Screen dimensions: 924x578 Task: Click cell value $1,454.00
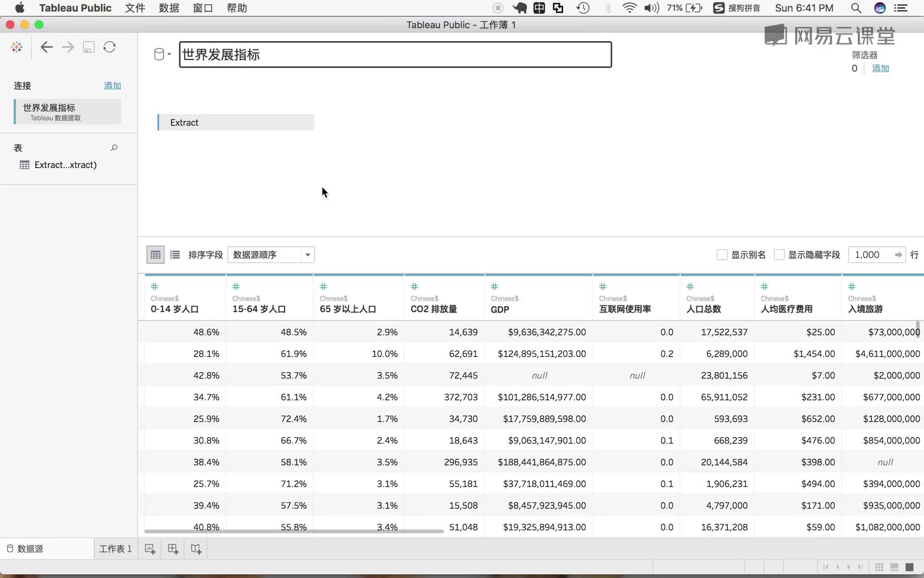(814, 354)
